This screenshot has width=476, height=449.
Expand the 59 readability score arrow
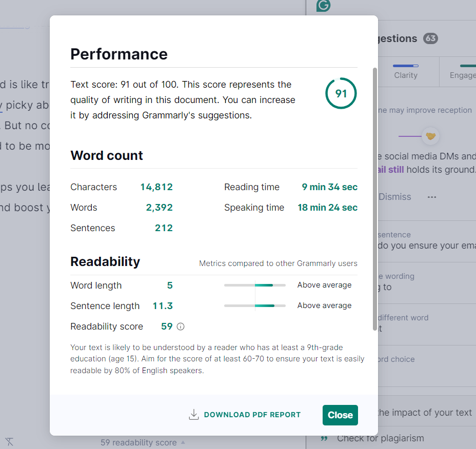(x=183, y=442)
